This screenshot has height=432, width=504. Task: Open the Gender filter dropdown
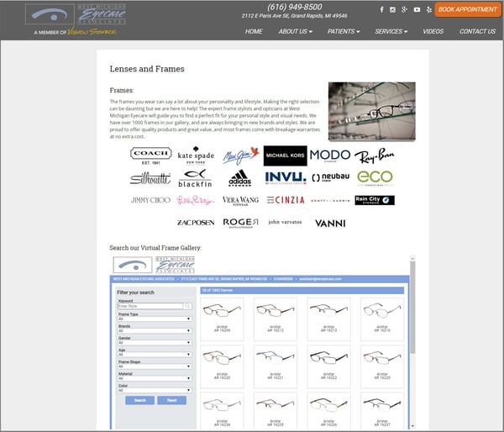click(155, 343)
